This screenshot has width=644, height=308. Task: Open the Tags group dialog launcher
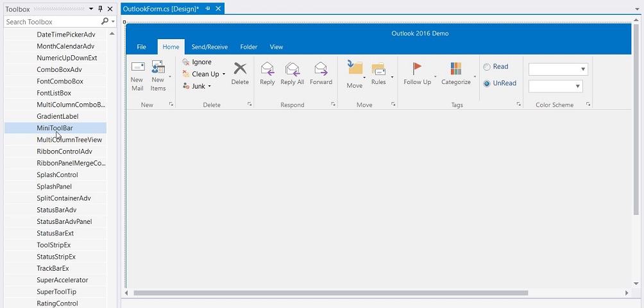519,105
